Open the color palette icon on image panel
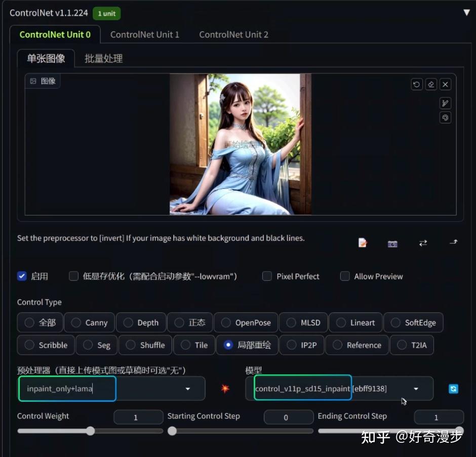Screen dimensions: 476x457 coord(445,117)
